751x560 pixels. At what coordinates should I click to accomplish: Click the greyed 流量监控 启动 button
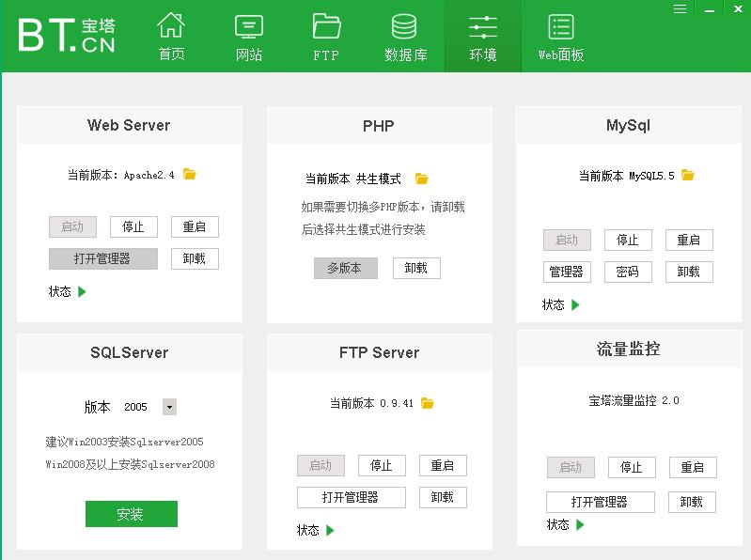click(x=571, y=468)
